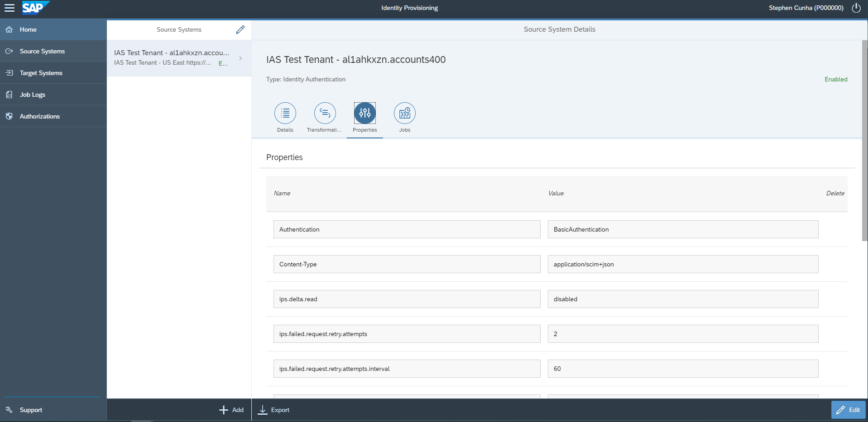The image size is (868, 422).
Task: Click the ips.failed.request.retry.attempts name field
Action: point(407,334)
